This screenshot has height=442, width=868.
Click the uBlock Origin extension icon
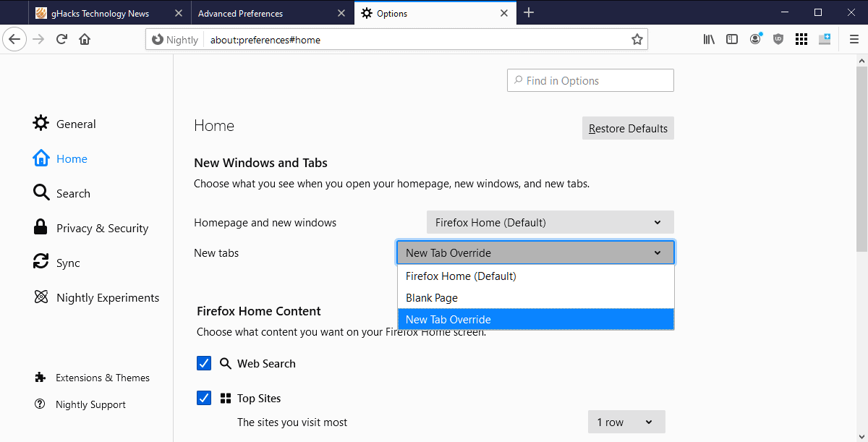click(778, 39)
